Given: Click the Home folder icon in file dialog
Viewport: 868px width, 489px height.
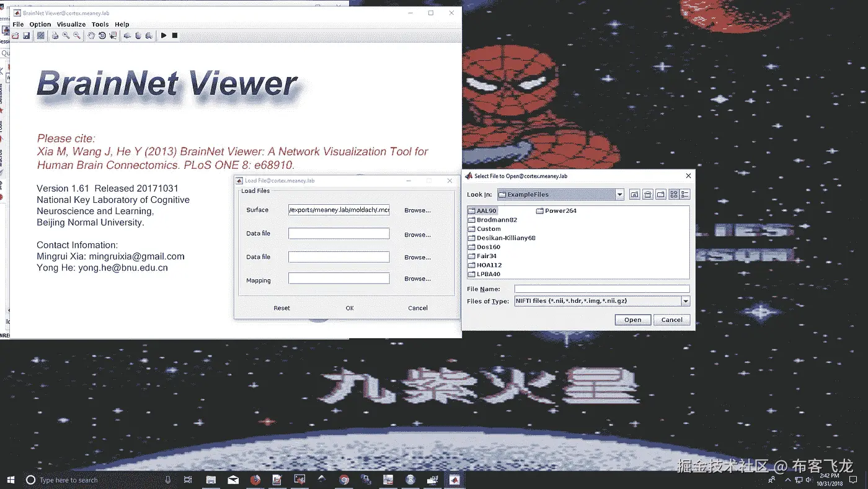Looking at the screenshot, I should tap(647, 194).
